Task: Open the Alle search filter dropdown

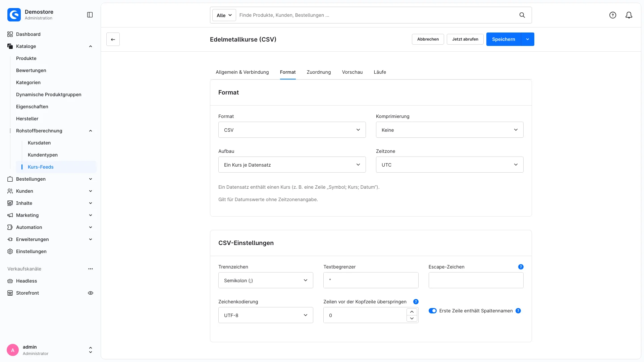Action: pos(224,15)
